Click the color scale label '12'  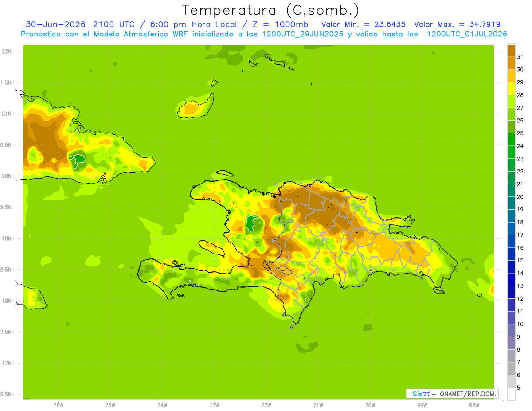(x=520, y=299)
